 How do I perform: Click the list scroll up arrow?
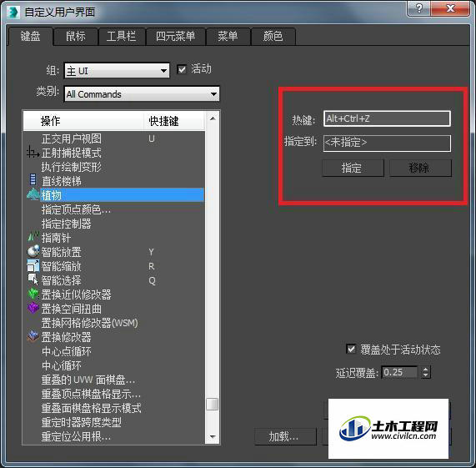213,118
